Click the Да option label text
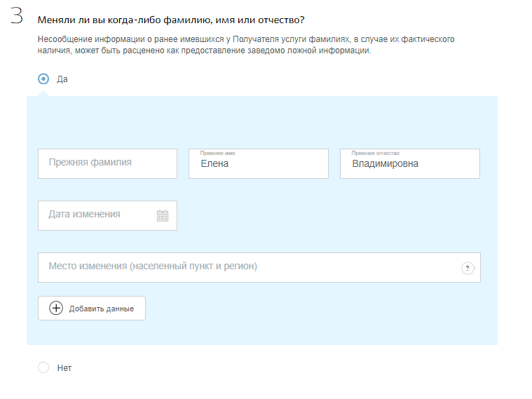Image resolution: width=532 pixels, height=399 pixels. 62,79
